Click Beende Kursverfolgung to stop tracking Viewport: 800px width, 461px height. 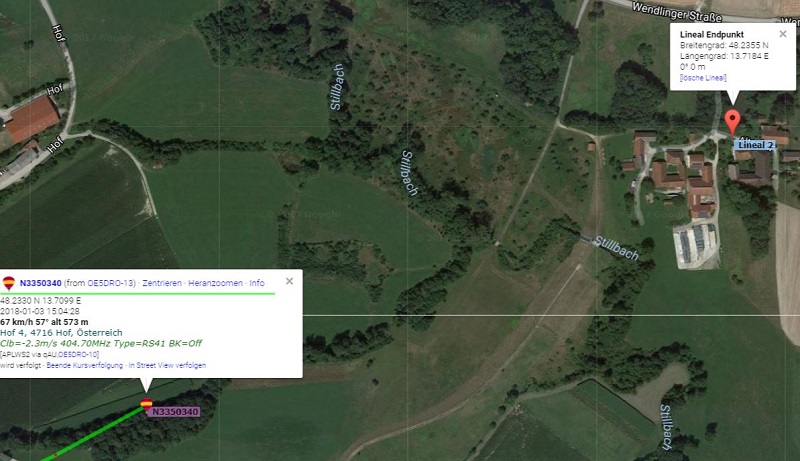point(85,366)
